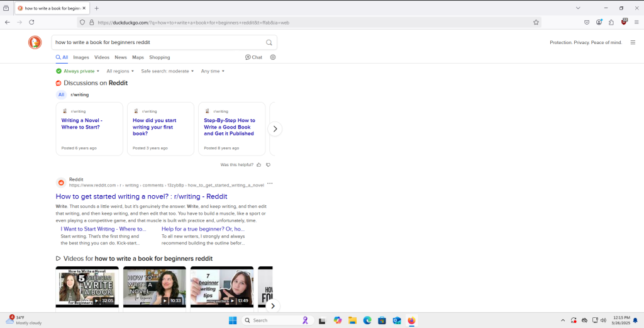The image size is (644, 328).
Task: Open the list all tabs dropdown
Action: pyautogui.click(x=578, y=8)
